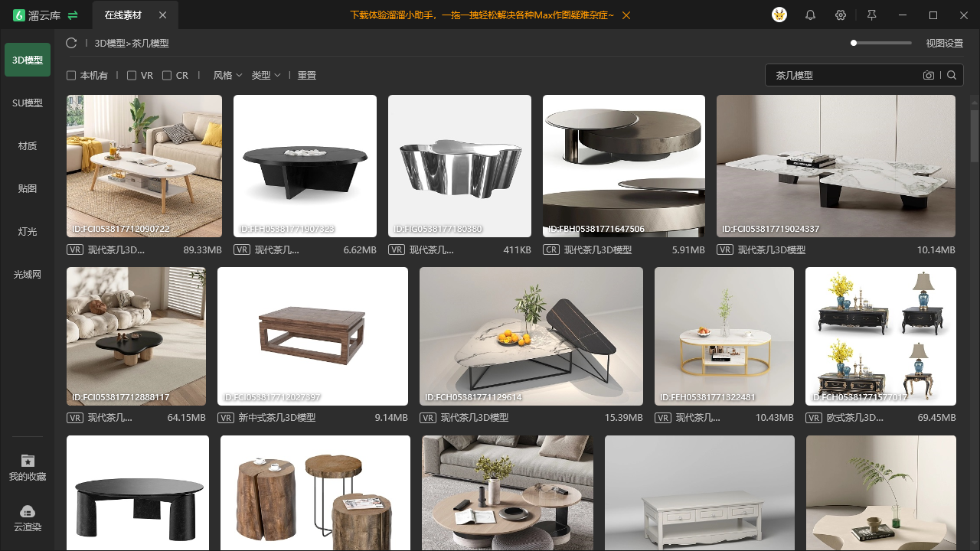
Task: Click the 15.39MB file size text
Action: pos(624,418)
